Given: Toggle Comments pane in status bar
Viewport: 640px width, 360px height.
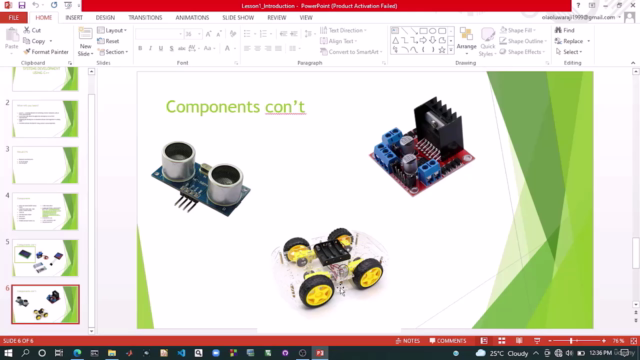Looking at the screenshot, I should coord(448,341).
